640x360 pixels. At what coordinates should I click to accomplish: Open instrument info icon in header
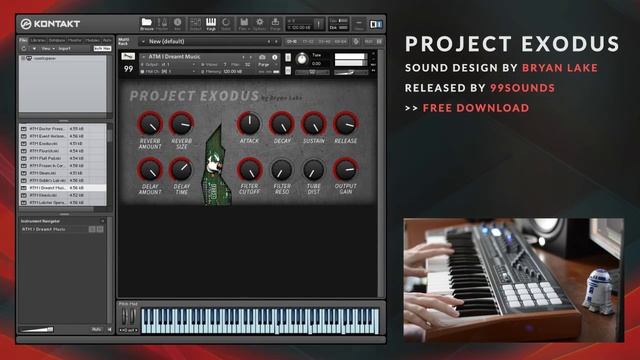(x=275, y=57)
